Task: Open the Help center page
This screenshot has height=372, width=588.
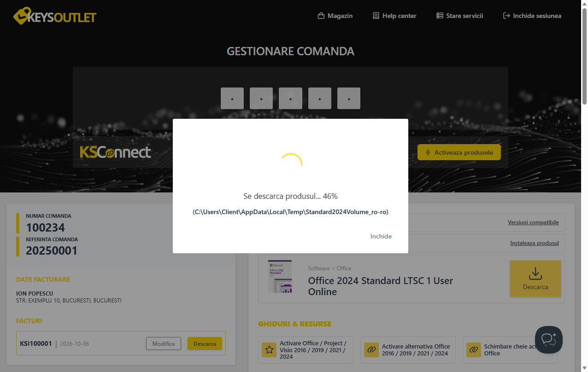Action: tap(394, 16)
